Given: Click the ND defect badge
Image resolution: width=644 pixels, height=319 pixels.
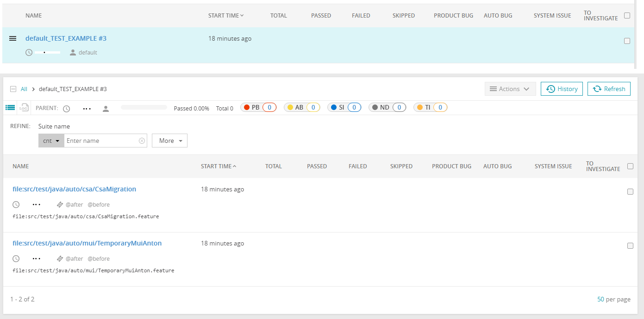Looking at the screenshot, I should pos(388,107).
